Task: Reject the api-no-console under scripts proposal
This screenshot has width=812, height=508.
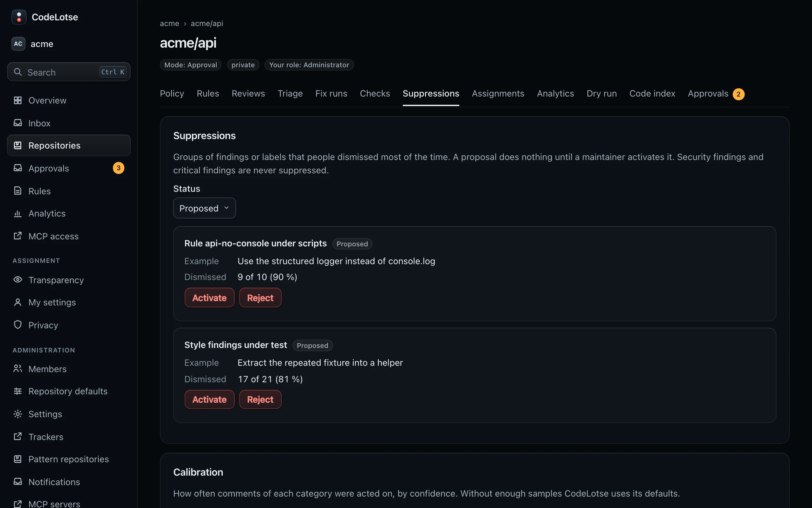Action: 260,298
